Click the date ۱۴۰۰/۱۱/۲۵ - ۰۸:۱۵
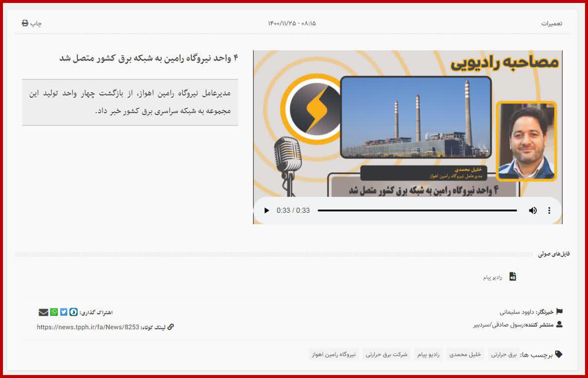This screenshot has height=378, width=588. pos(292,23)
